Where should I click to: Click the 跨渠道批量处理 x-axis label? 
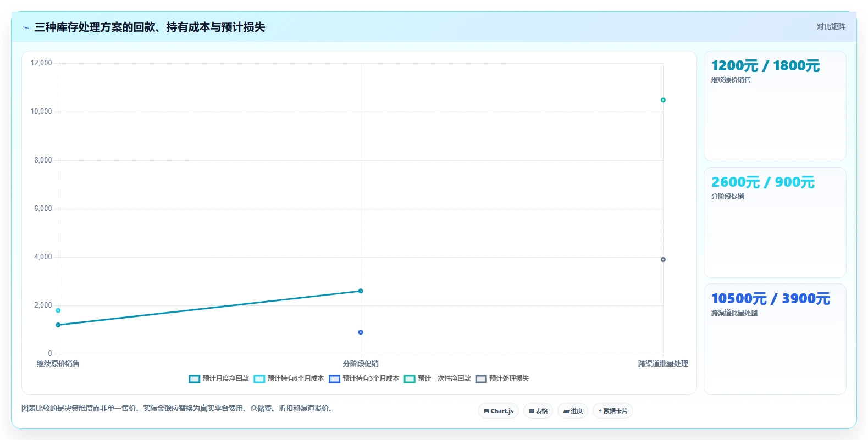point(663,364)
